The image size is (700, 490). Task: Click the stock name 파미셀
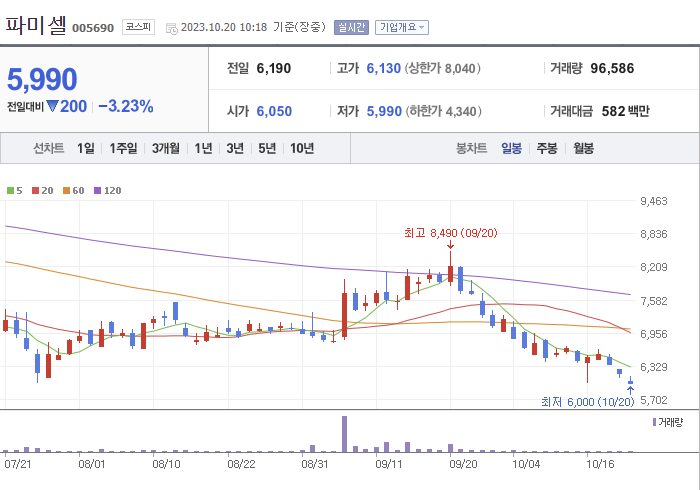click(x=36, y=25)
